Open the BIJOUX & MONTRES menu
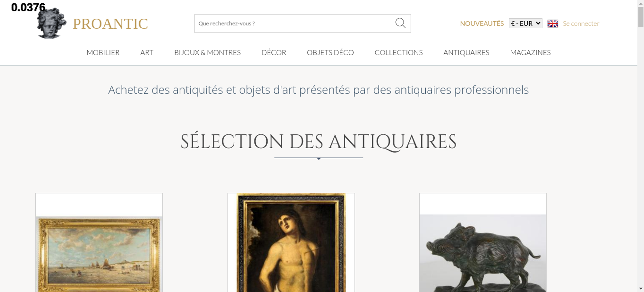 (207, 52)
